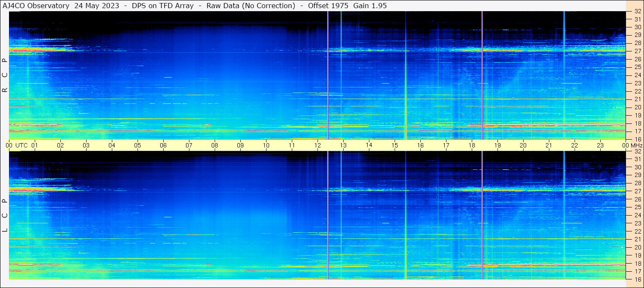
Task: Click the 18 MHz label of RCP panel
Action: point(637,123)
